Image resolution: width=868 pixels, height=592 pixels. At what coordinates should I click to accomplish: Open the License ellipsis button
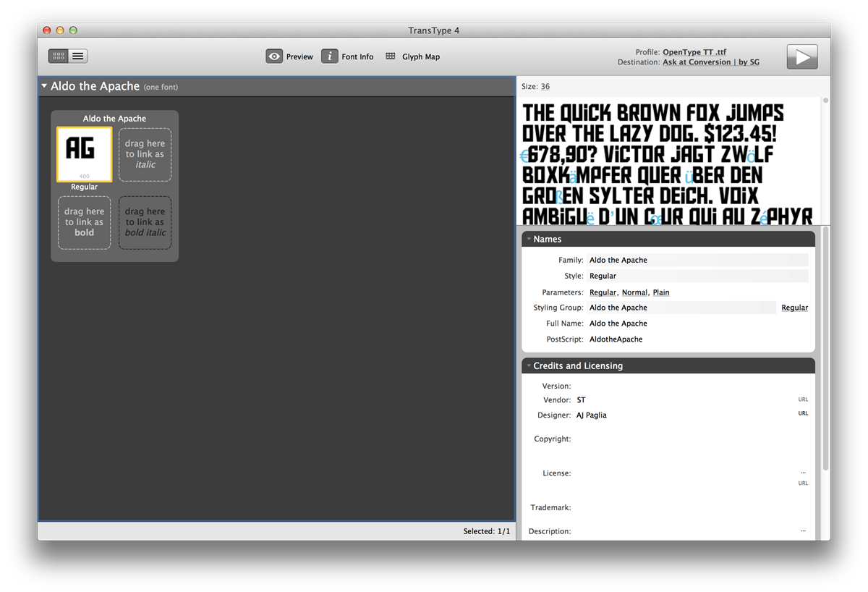coord(803,473)
